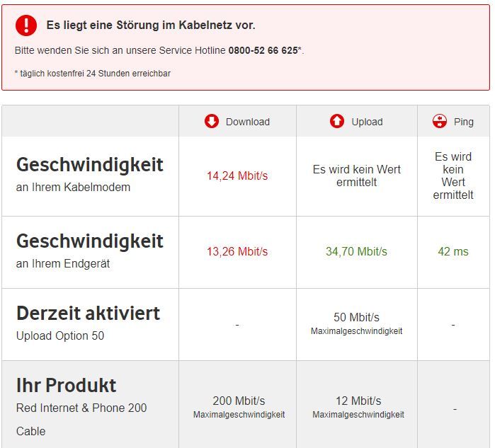The image size is (495, 448).
Task: Click the 14,24 Mbit/s download value
Action: pos(237,176)
